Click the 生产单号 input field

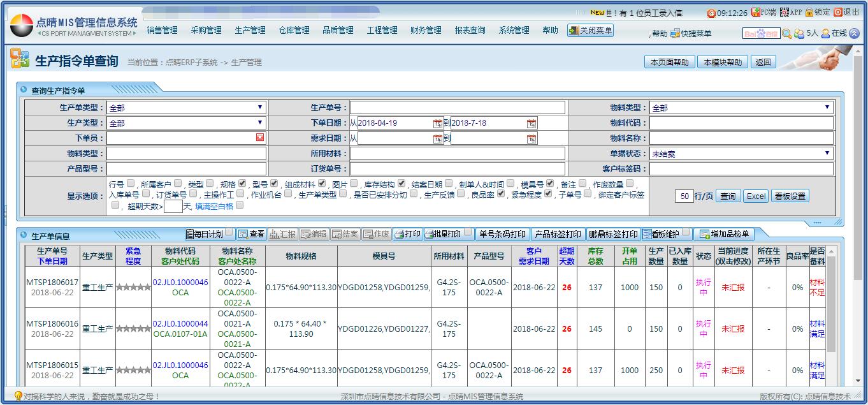pos(457,108)
